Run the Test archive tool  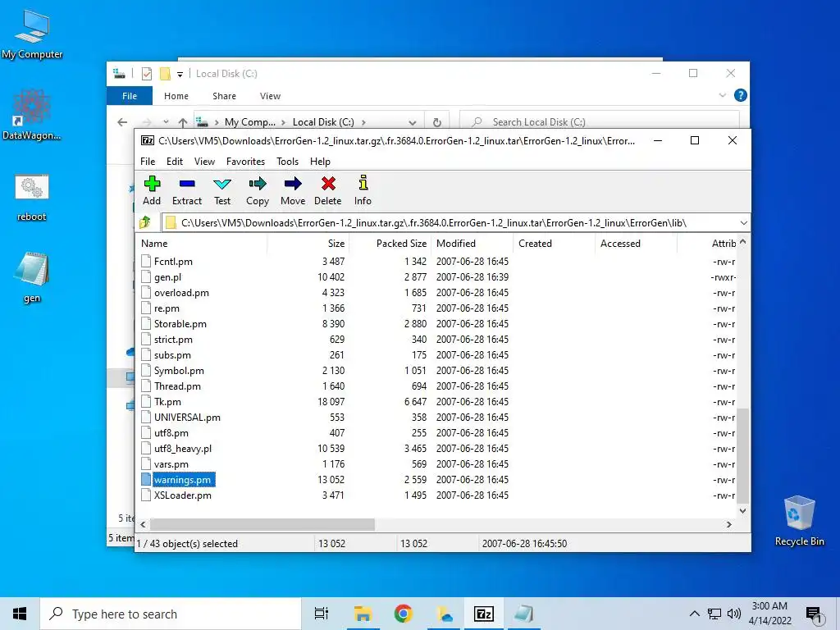pos(222,190)
